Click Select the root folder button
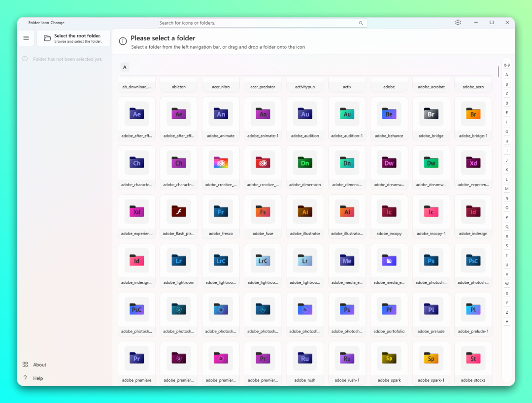 (73, 38)
